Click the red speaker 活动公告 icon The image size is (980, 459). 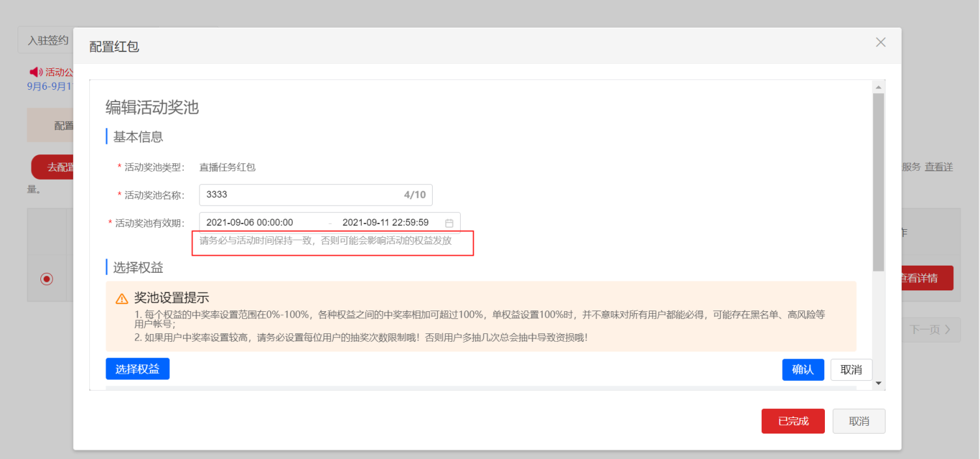coord(35,72)
